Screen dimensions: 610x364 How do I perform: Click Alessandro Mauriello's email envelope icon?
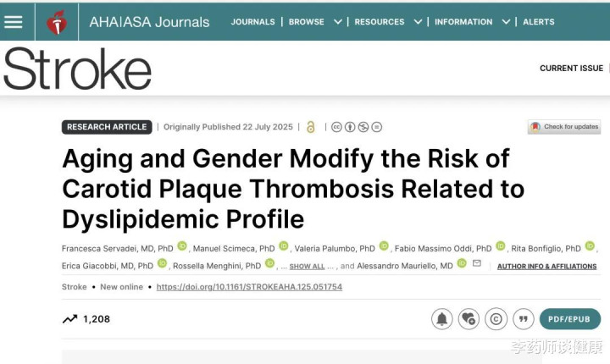[477, 264]
